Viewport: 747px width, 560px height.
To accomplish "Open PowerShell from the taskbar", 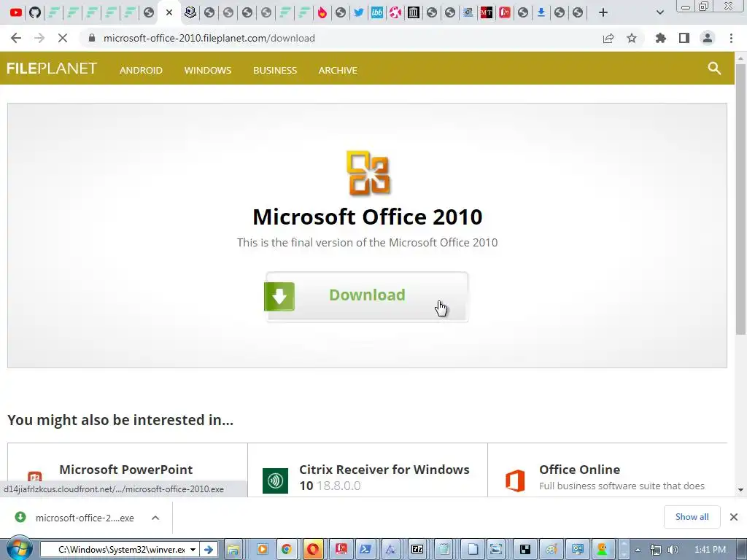I will [x=366, y=550].
